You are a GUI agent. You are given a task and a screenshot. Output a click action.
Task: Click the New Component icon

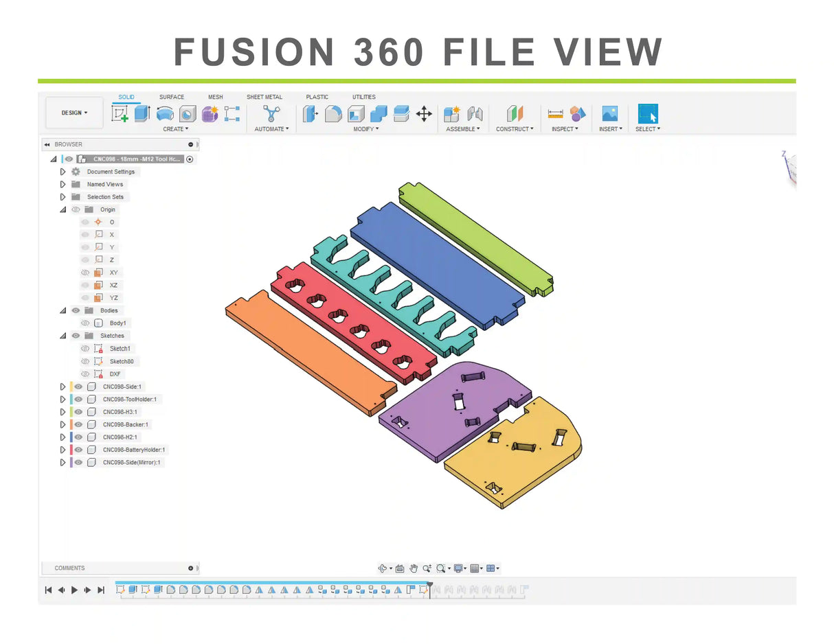[x=451, y=114]
